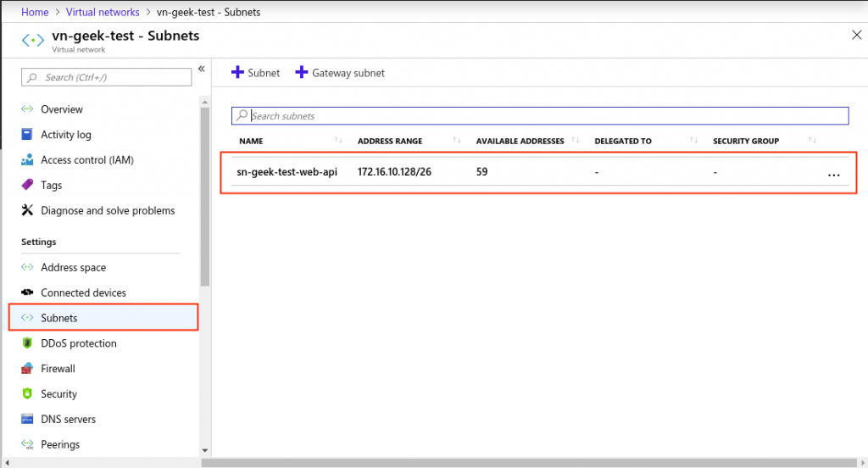868x468 pixels.
Task: Sort by the SECURITY GROUP column arrows
Action: click(x=812, y=140)
